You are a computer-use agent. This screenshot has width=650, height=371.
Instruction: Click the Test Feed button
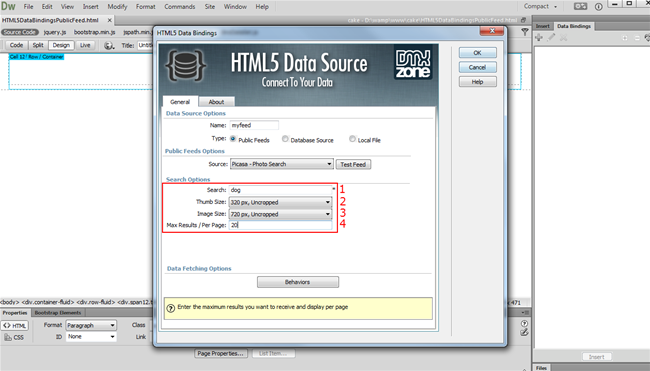tap(353, 165)
